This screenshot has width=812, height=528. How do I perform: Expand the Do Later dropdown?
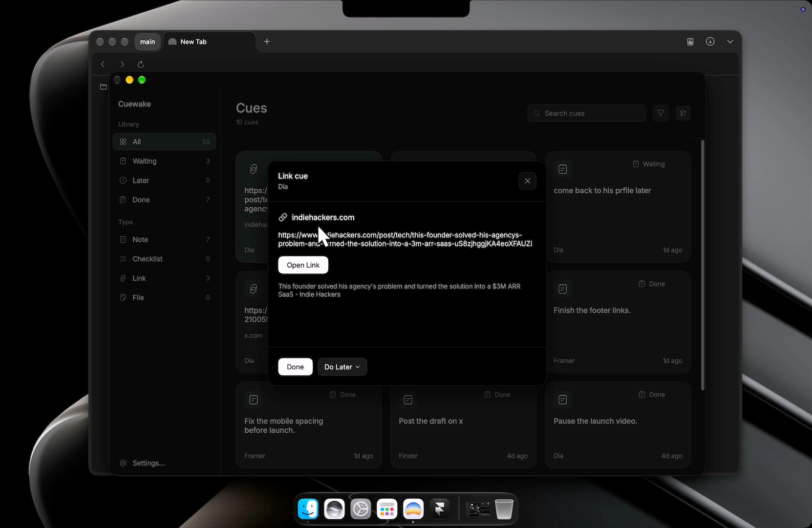[342, 367]
